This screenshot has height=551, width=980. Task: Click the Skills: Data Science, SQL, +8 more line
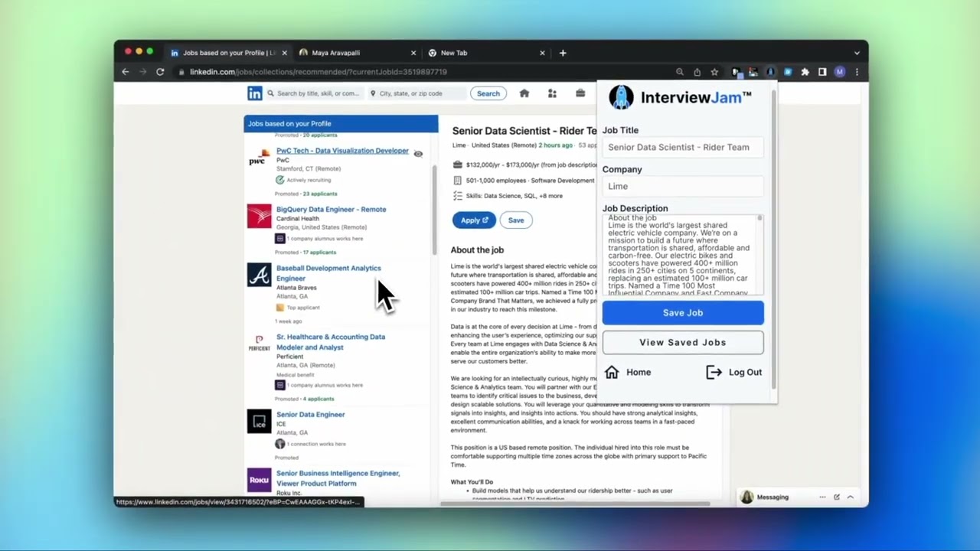click(x=514, y=196)
